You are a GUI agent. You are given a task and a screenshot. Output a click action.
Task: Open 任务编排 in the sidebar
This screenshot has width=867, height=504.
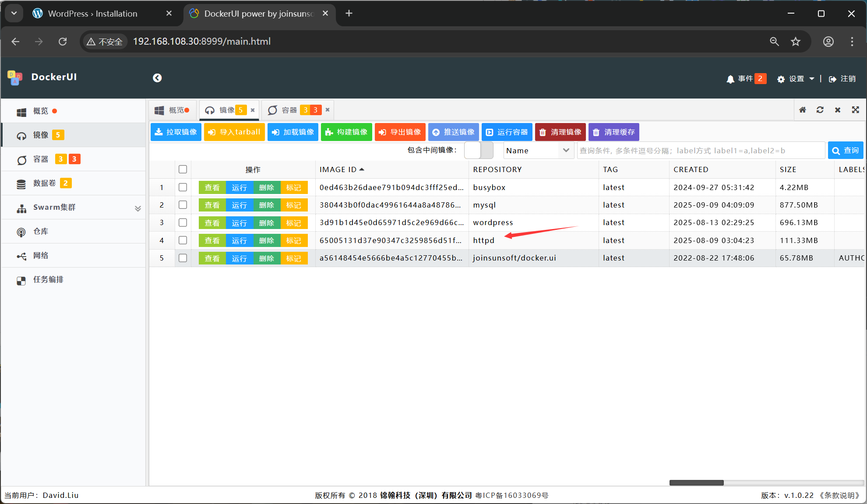[74, 279]
